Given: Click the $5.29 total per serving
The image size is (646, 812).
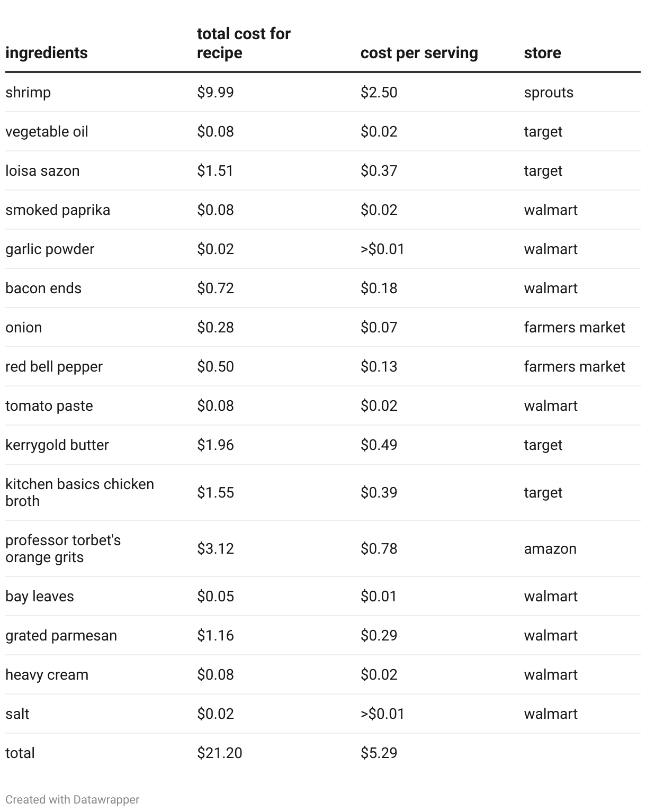Looking at the screenshot, I should pos(379,753).
